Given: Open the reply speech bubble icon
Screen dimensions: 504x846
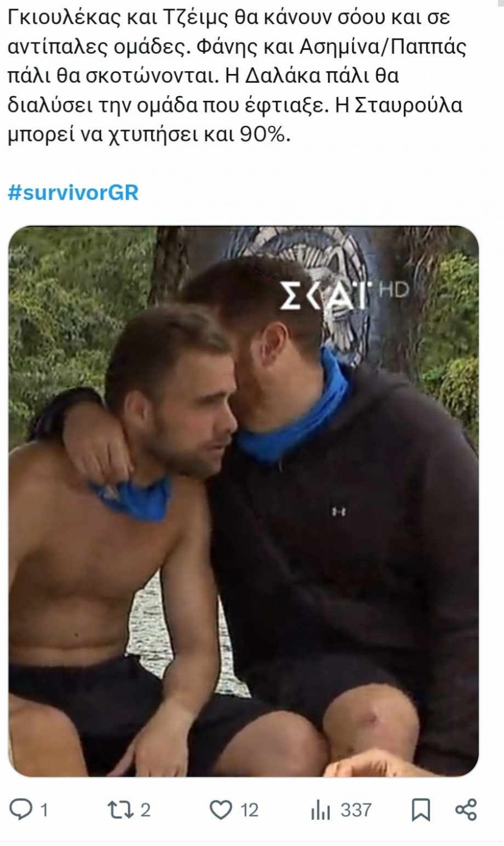Looking at the screenshot, I should 22,810.
